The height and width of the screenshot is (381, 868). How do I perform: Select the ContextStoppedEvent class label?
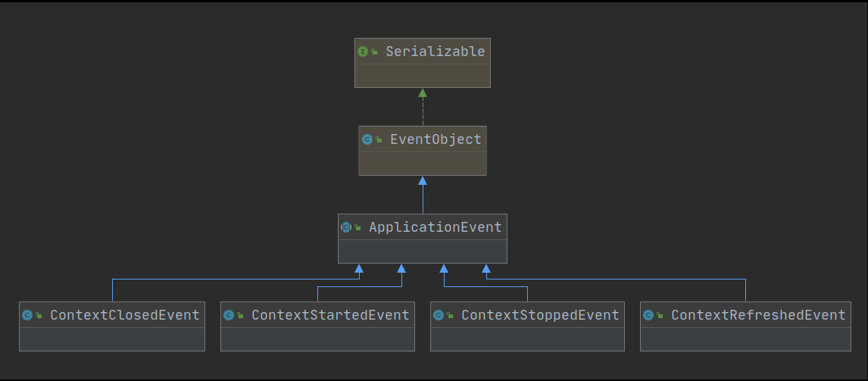pos(540,315)
